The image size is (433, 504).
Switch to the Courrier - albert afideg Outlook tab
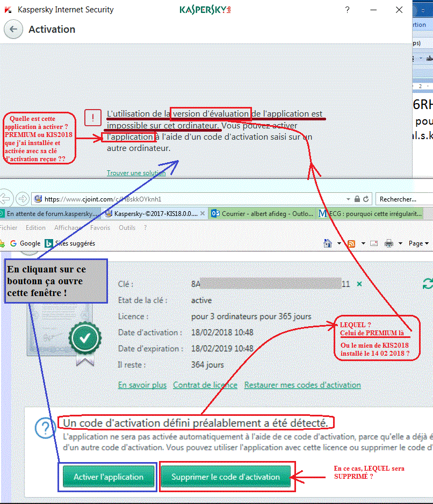[262, 213]
